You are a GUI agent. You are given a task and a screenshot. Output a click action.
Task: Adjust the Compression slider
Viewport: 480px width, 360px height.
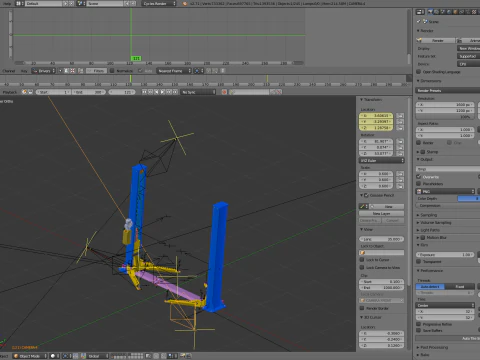point(448,206)
